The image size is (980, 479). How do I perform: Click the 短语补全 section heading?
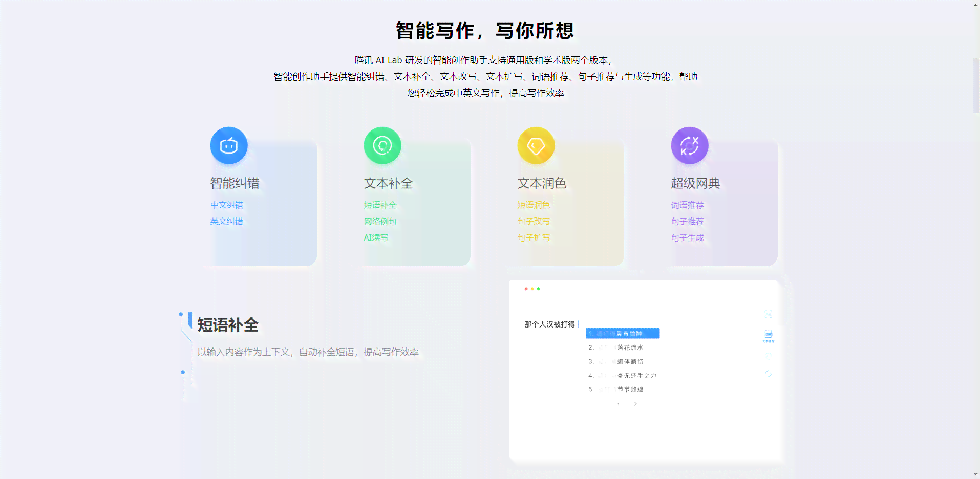(228, 325)
